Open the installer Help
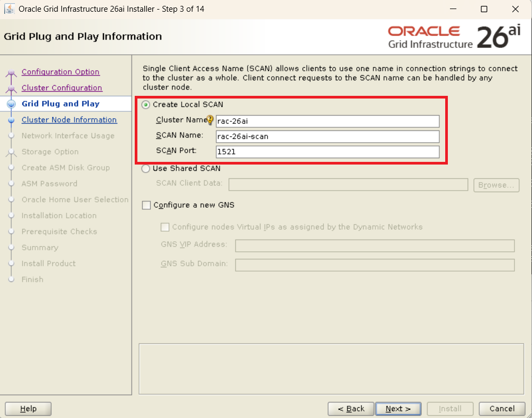 [28, 408]
